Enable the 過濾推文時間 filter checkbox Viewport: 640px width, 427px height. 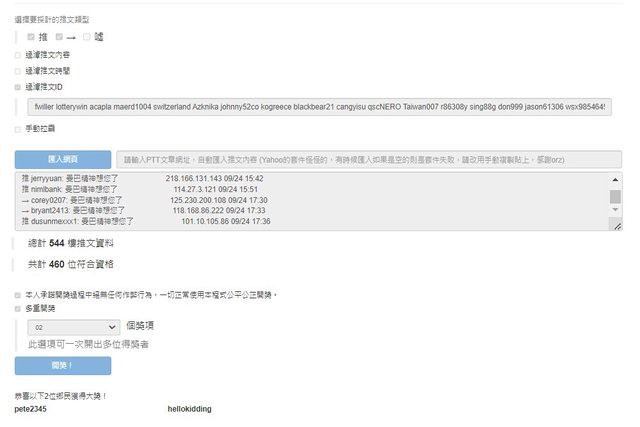point(18,71)
